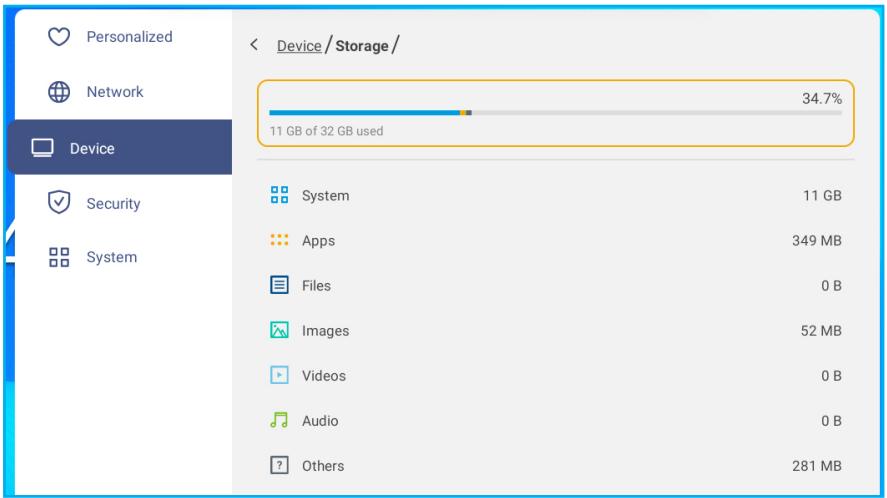Go back using the left chevron
This screenshot has height=498, width=887.
[254, 45]
